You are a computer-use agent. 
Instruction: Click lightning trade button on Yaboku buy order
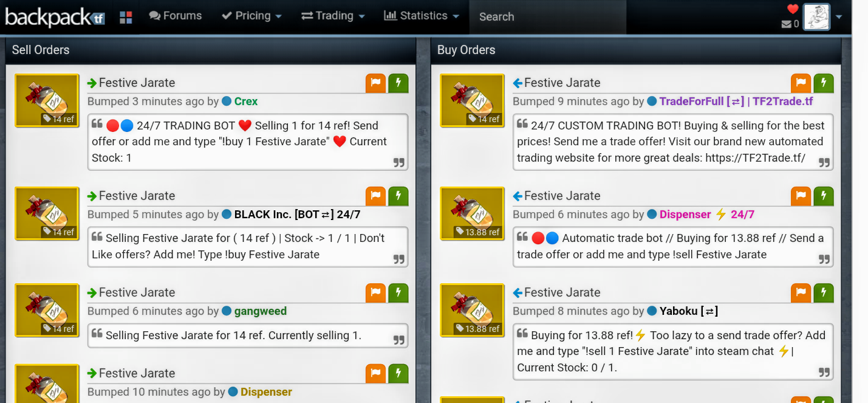(824, 293)
